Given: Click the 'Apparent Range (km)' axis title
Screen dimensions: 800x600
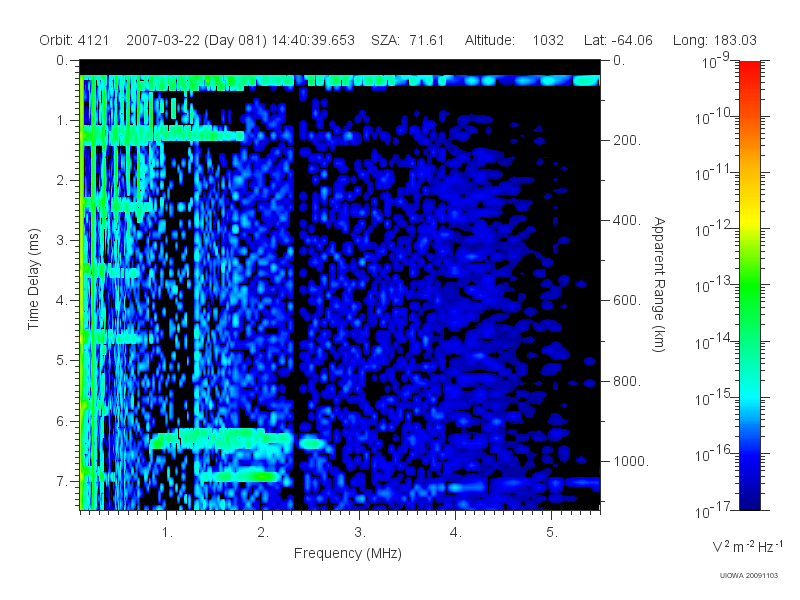Looking at the screenshot, I should [659, 285].
